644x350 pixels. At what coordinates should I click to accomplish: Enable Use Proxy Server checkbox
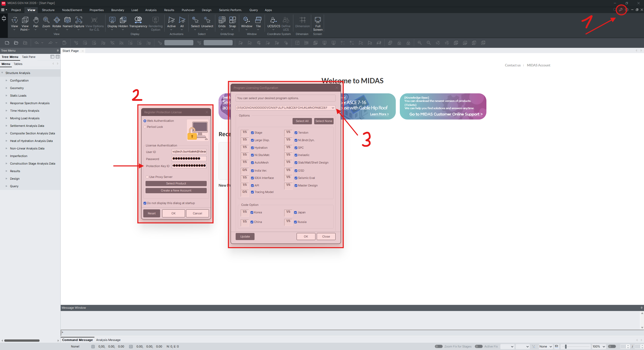click(147, 177)
